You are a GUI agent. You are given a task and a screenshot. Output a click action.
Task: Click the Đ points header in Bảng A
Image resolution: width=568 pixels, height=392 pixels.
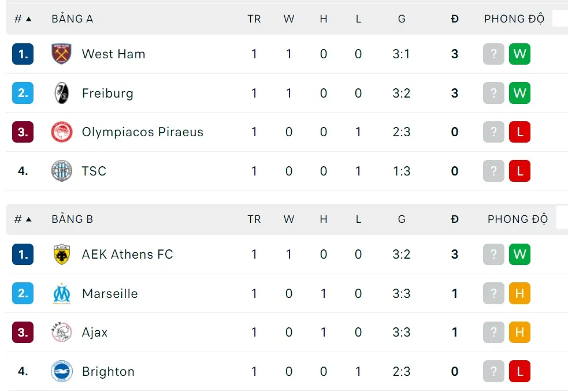point(455,19)
